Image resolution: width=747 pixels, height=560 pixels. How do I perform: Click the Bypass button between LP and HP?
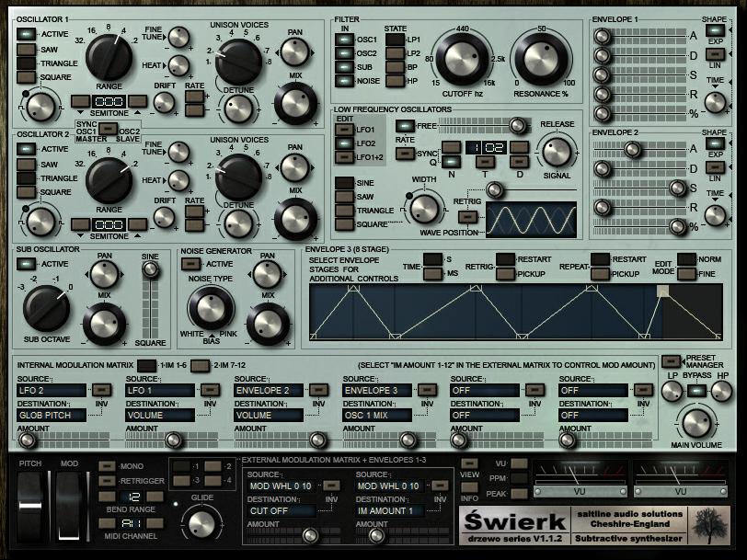[696, 392]
